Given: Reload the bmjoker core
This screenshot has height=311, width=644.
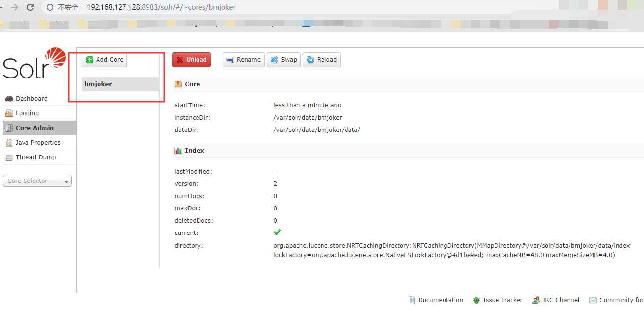Looking at the screenshot, I should pyautogui.click(x=322, y=60).
